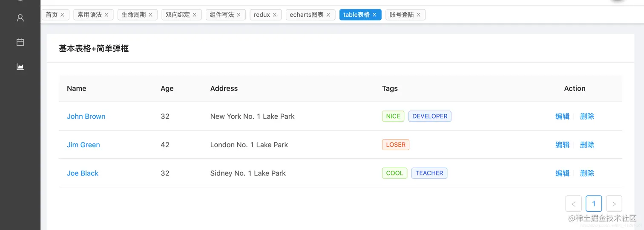Click the Action column header
The width and height of the screenshot is (644, 230).
coord(575,88)
